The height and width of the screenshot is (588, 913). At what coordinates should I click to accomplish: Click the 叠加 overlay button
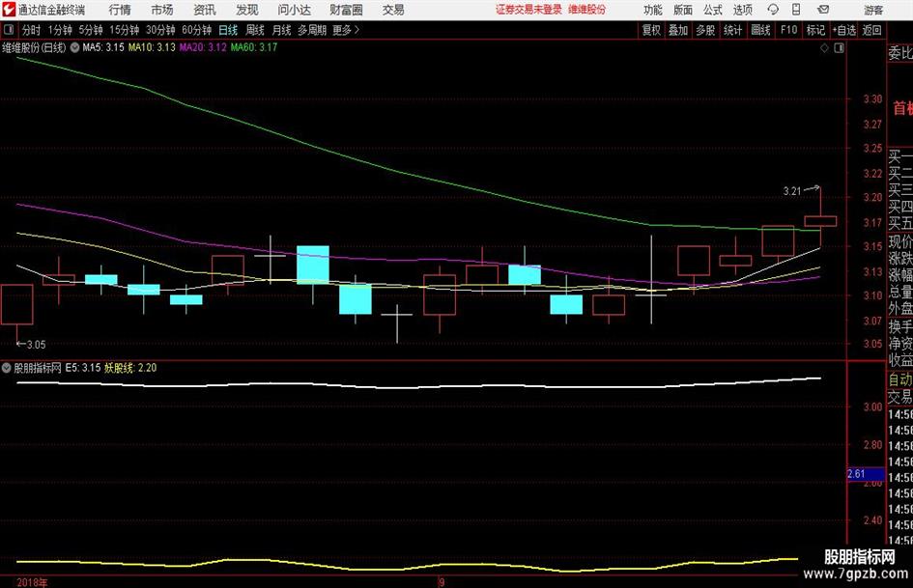(678, 30)
